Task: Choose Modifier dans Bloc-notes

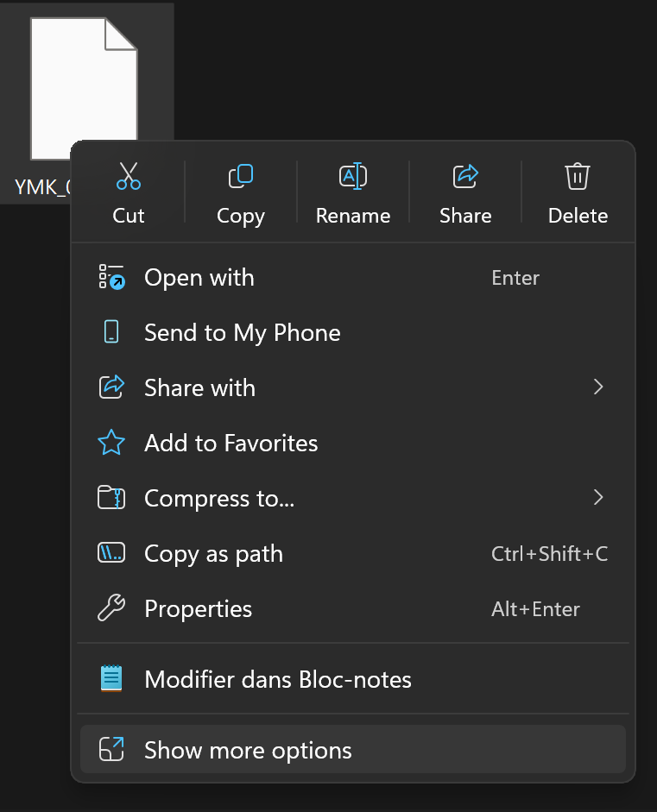Action: point(278,679)
